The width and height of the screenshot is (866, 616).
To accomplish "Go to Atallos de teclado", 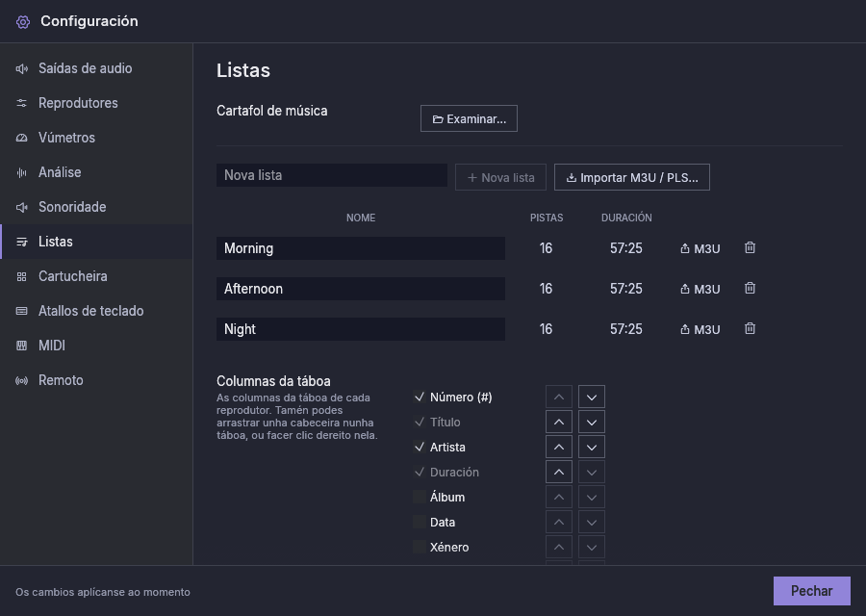I will coord(96,311).
